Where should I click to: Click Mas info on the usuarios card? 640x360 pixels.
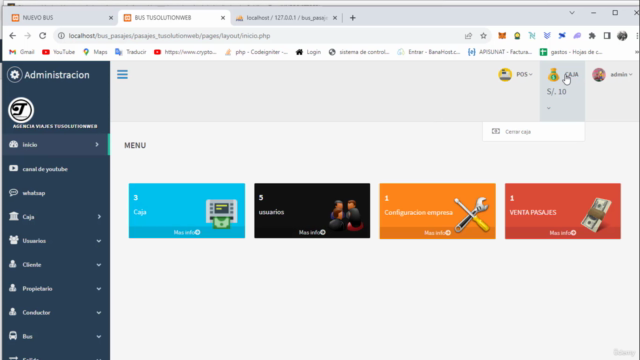pyautogui.click(x=312, y=232)
